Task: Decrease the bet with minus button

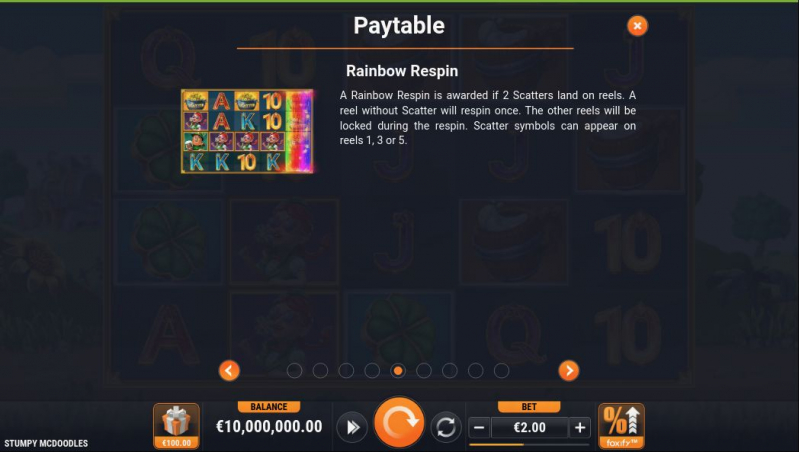Action: click(x=479, y=428)
